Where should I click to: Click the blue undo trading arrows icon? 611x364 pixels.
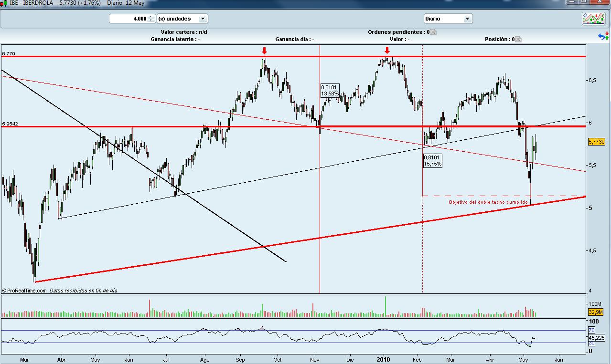click(602, 36)
